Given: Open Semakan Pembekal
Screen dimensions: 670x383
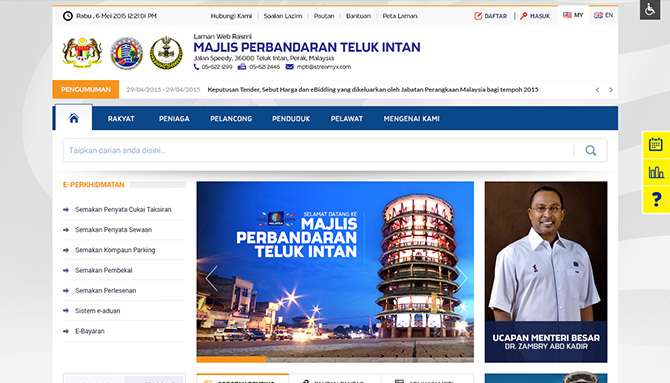Looking at the screenshot, I should pyautogui.click(x=103, y=271).
